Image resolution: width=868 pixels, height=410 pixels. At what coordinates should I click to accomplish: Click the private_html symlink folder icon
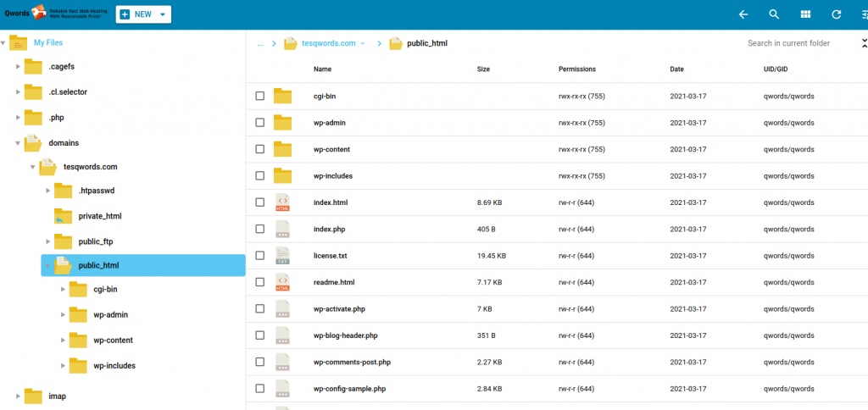click(63, 216)
